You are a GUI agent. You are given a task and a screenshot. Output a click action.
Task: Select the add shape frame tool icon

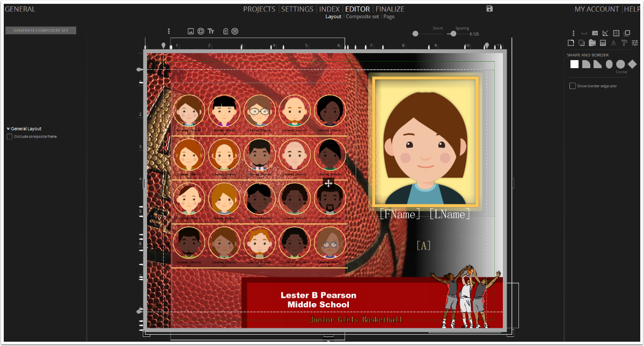coord(201,31)
